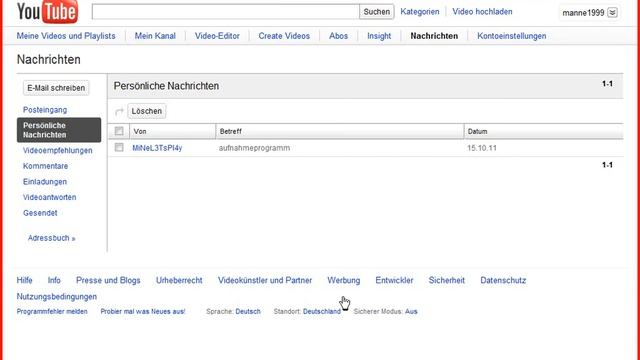The image size is (640, 360).
Task: Sort by the Betreff column header
Action: point(340,131)
